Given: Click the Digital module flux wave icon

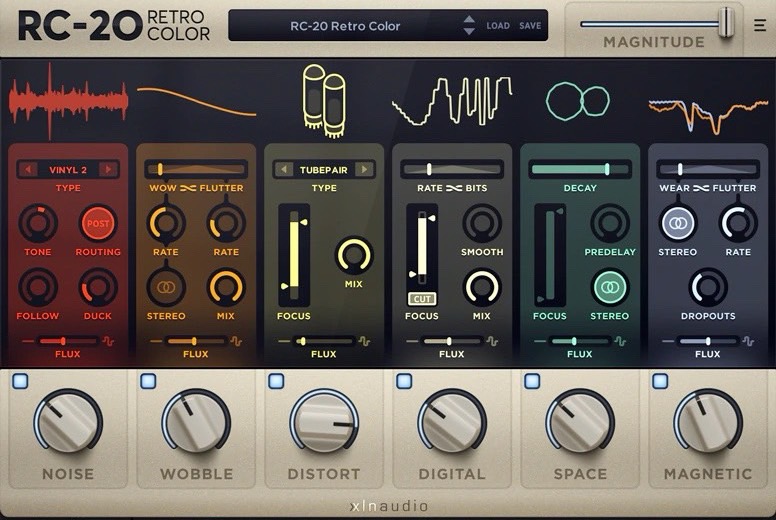Looking at the screenshot, I should click(x=492, y=341).
